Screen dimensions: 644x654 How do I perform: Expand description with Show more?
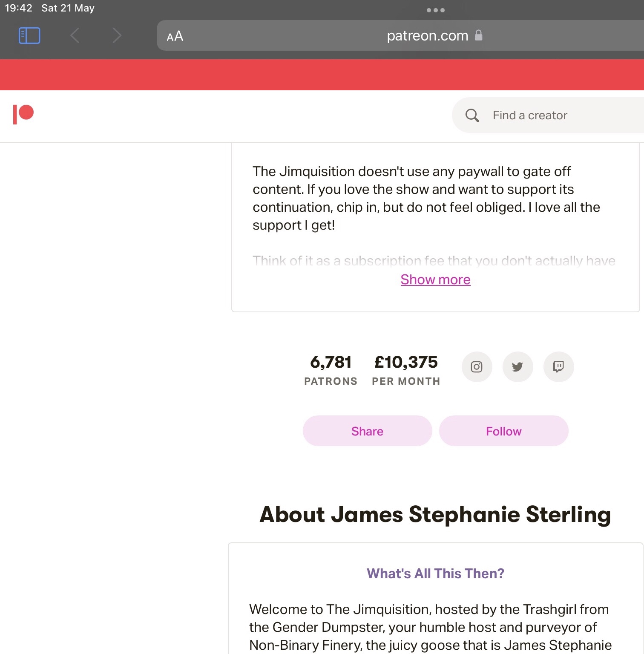point(435,279)
